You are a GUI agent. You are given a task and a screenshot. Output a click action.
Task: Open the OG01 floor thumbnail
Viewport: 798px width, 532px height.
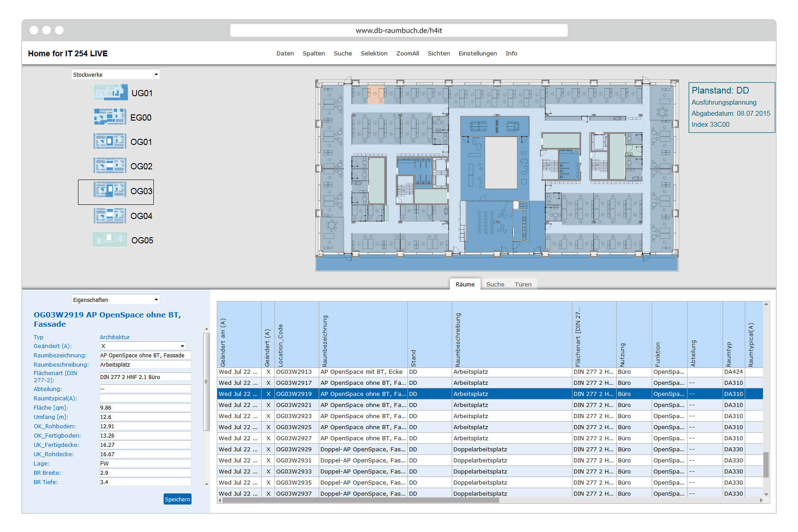tap(110, 141)
